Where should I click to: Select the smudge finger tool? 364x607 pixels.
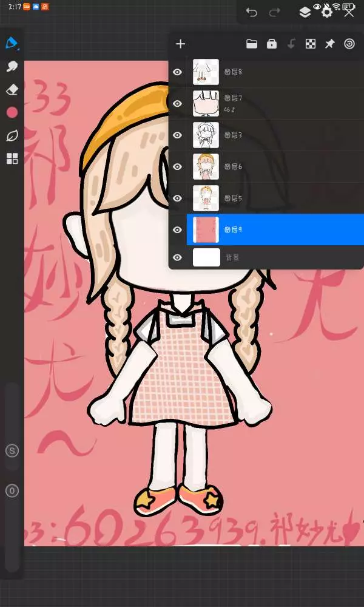[12, 67]
